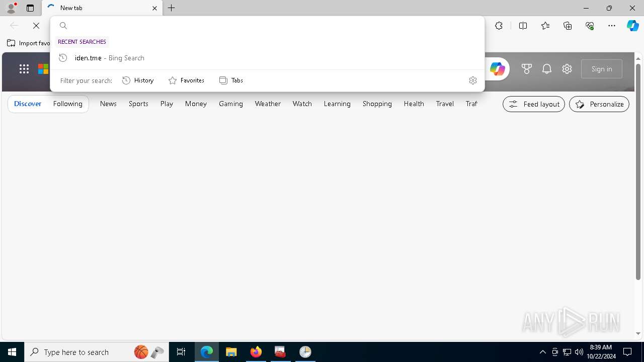Open the News category
The height and width of the screenshot is (362, 644).
click(108, 104)
